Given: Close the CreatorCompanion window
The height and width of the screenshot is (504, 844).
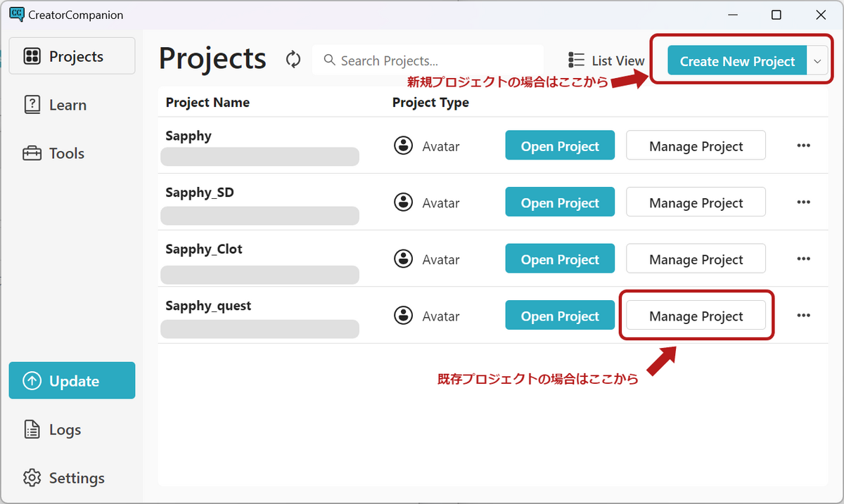Looking at the screenshot, I should click(820, 15).
